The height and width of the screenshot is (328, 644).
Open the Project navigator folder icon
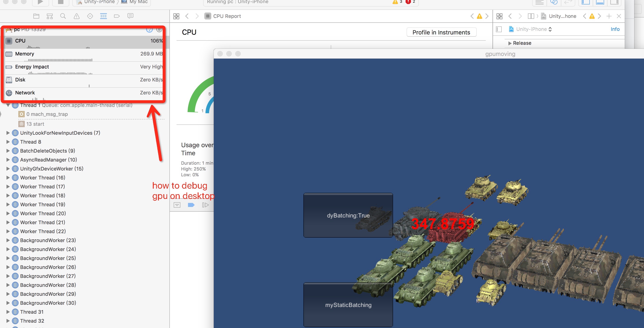point(36,16)
